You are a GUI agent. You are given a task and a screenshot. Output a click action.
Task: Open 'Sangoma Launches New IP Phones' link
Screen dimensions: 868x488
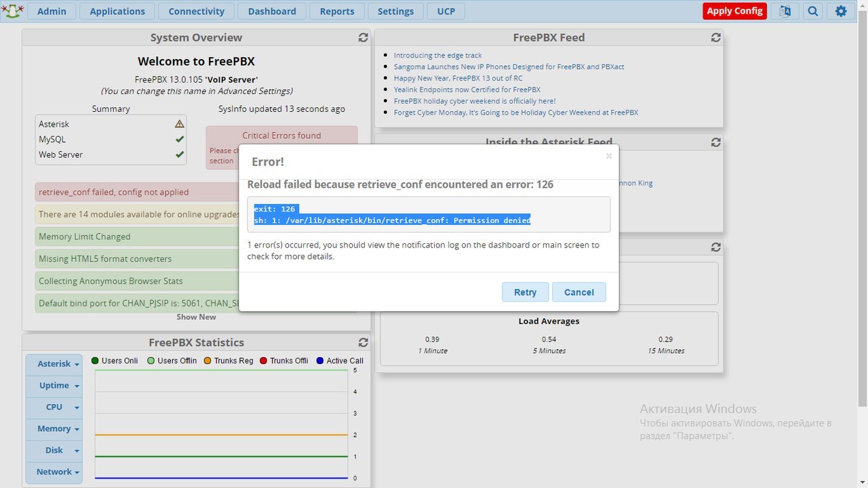point(509,67)
